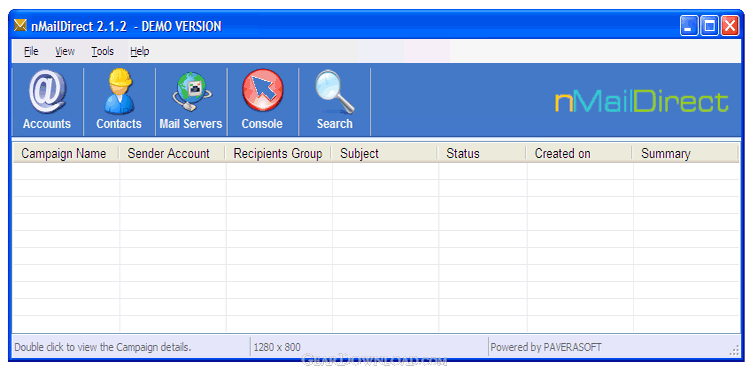Open the File menu
The image size is (750, 369).
(31, 51)
